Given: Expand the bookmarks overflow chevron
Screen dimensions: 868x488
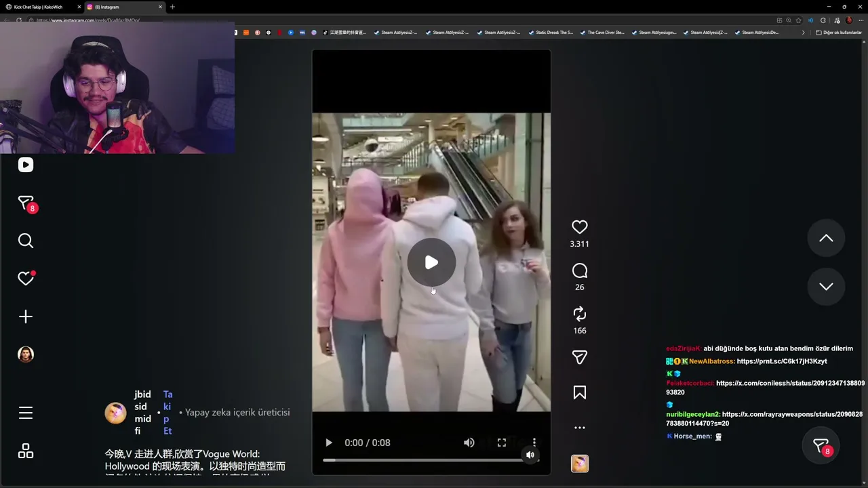Looking at the screenshot, I should pos(804,33).
